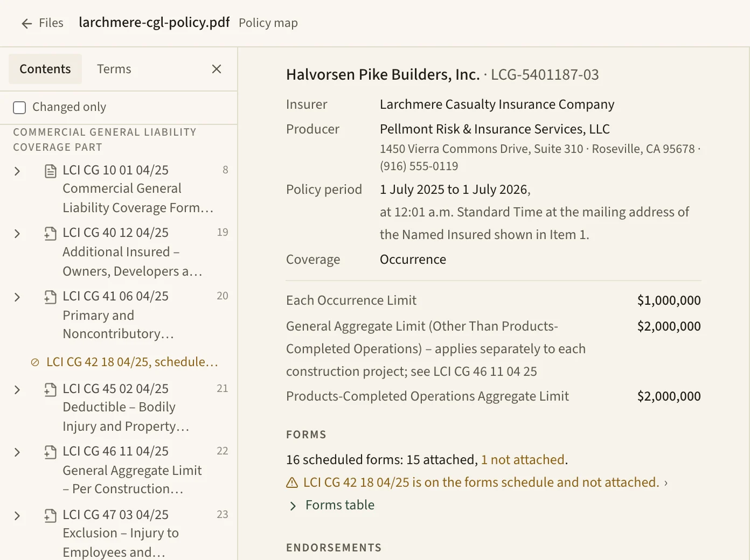Click Pellmont Risk & Insurance Services, LLC
750x560 pixels.
point(495,129)
